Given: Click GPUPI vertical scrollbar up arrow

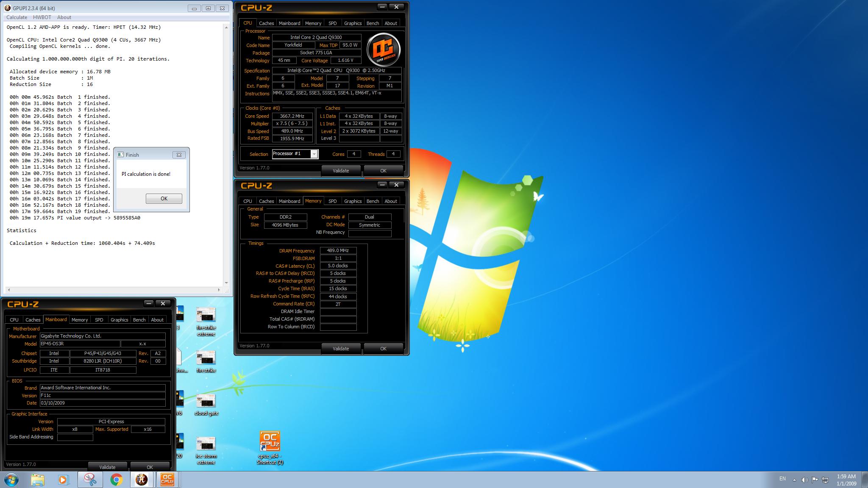Looking at the screenshot, I should (226, 28).
